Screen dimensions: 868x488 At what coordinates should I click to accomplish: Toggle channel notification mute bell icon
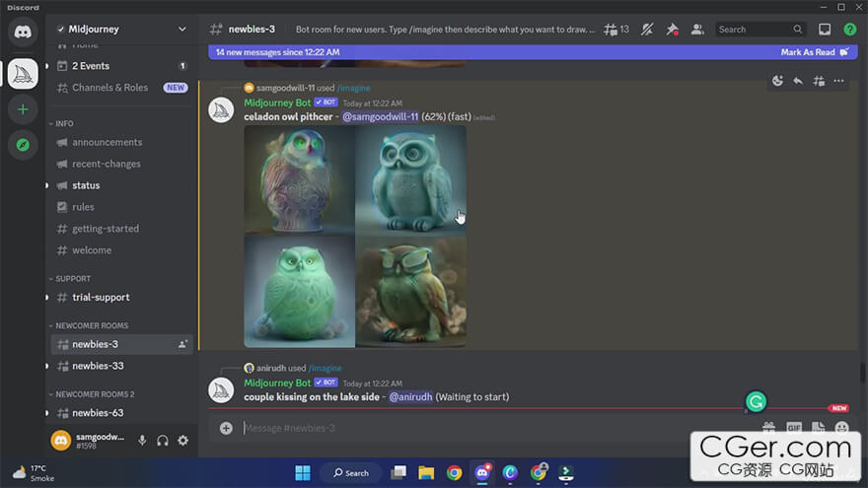[x=647, y=30]
